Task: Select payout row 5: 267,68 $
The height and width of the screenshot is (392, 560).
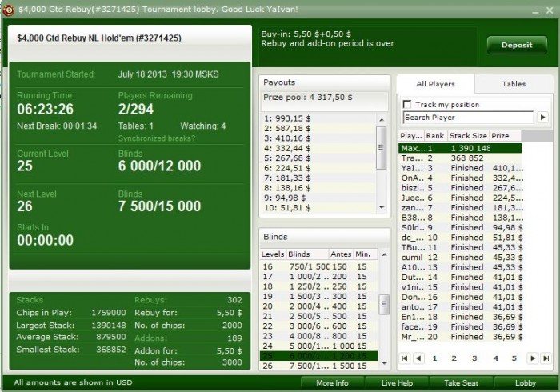Action: [318, 158]
